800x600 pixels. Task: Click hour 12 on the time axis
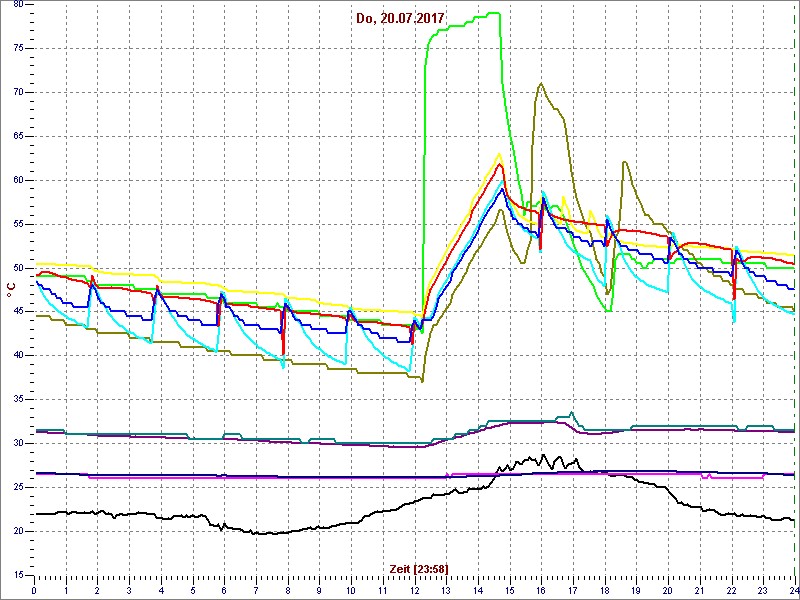pos(414,591)
